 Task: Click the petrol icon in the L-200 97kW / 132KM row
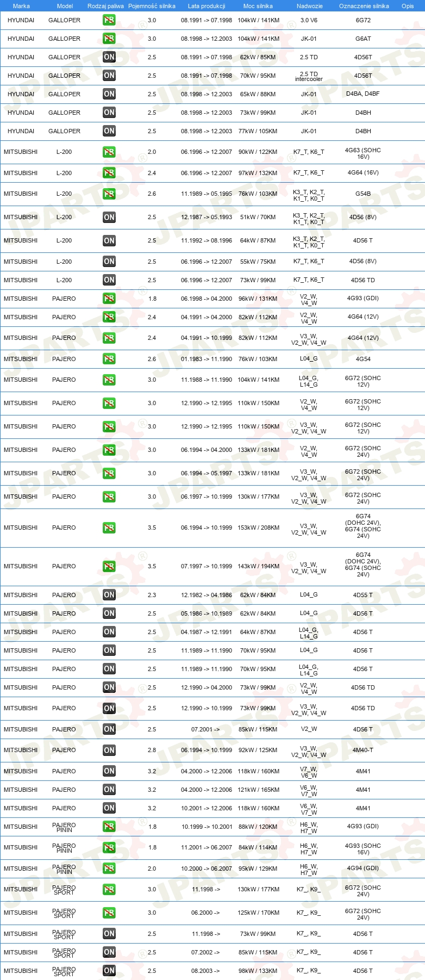pyautogui.click(x=109, y=173)
